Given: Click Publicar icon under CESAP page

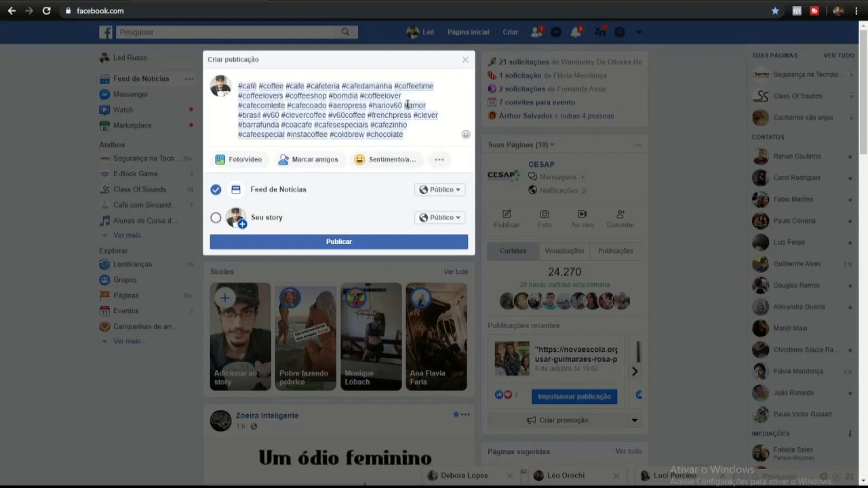Looking at the screenshot, I should click(x=507, y=219).
